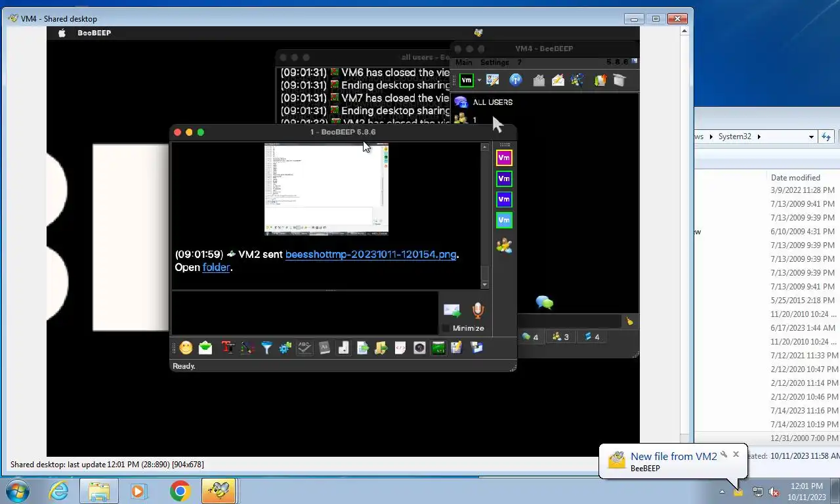Open the folder link in chat

[216, 267]
